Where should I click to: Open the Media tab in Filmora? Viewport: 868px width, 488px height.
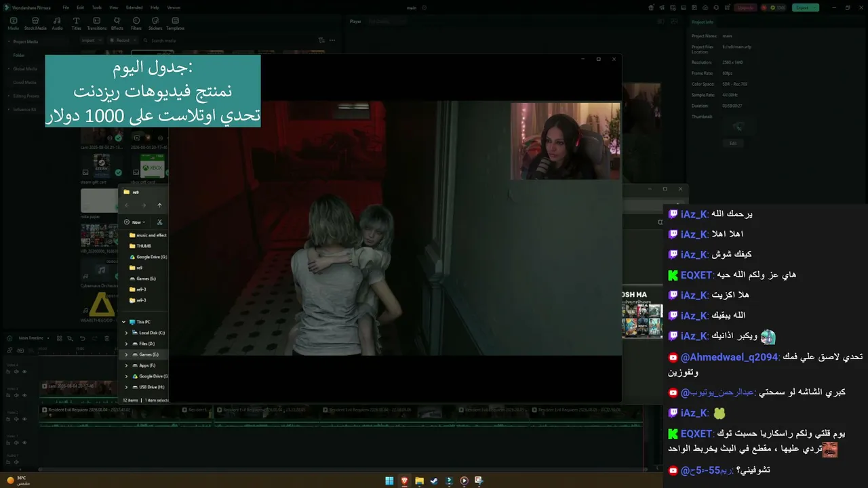coord(13,24)
